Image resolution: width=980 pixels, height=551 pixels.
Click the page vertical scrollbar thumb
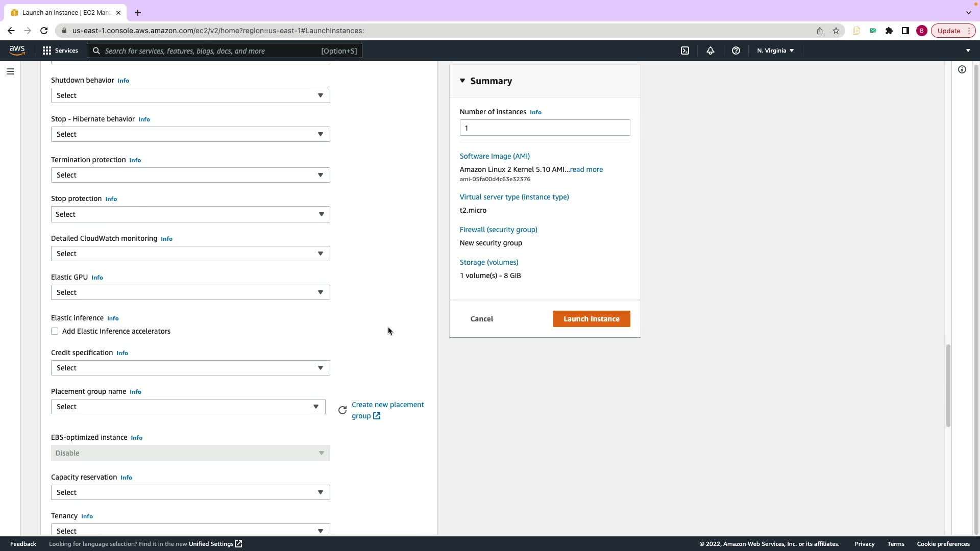tap(948, 385)
